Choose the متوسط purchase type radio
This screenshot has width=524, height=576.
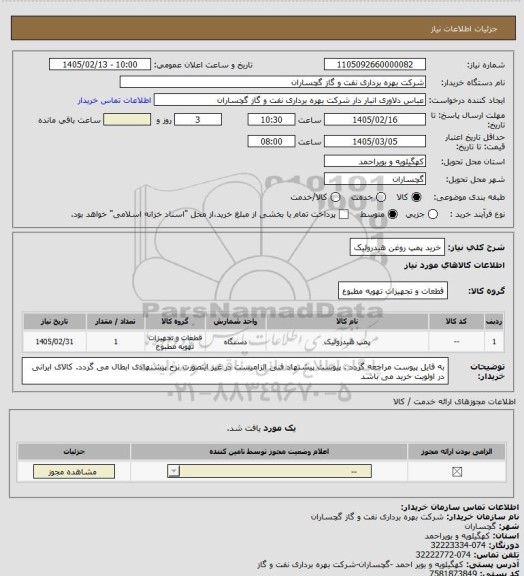(393, 214)
